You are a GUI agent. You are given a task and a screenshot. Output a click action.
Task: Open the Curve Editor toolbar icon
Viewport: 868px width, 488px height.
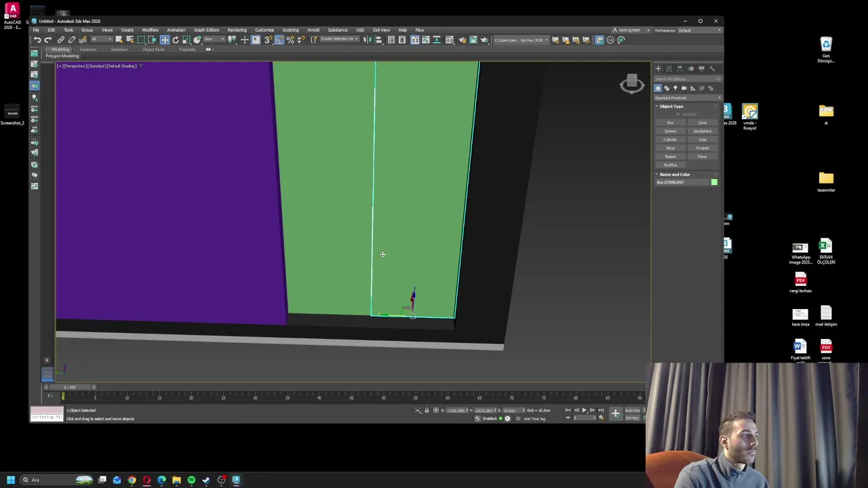coord(426,39)
